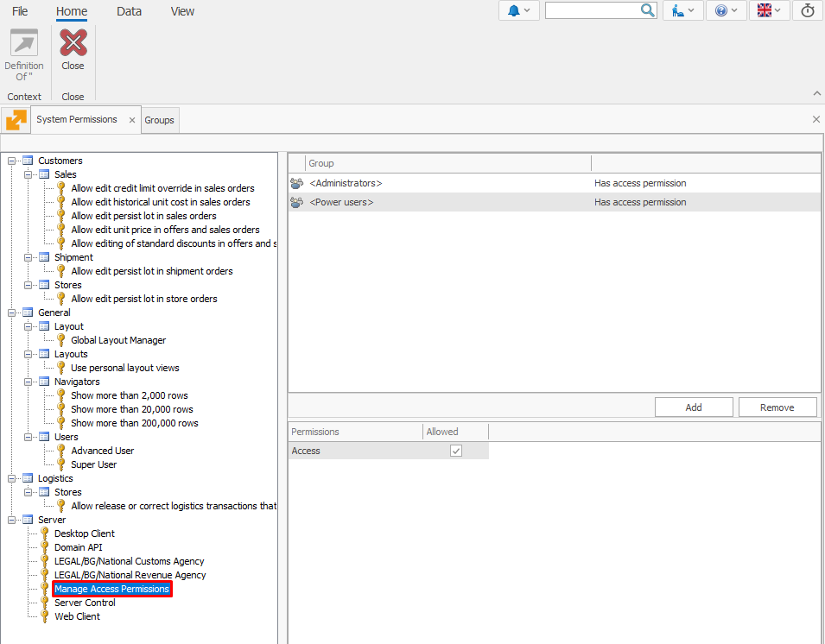The width and height of the screenshot is (825, 644).
Task: Click into the top search field
Action: point(592,10)
